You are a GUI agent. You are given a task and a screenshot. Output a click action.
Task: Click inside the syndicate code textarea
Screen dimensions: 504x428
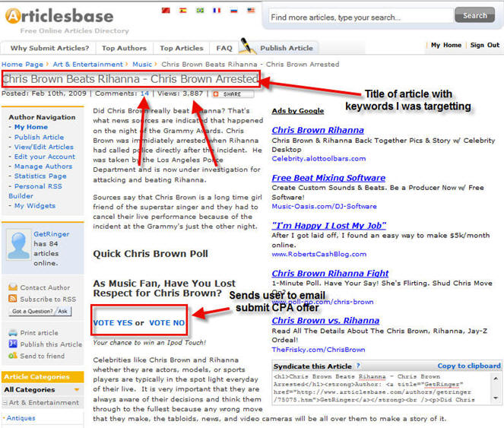tap(382, 388)
